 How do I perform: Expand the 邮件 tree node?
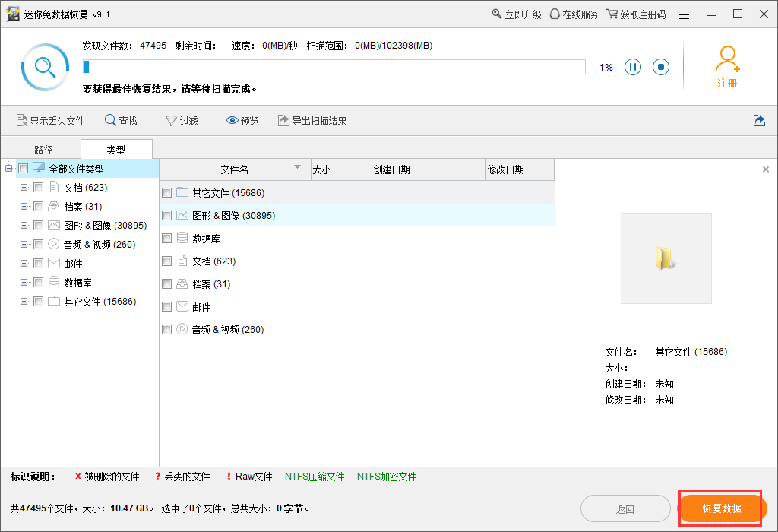(24, 264)
